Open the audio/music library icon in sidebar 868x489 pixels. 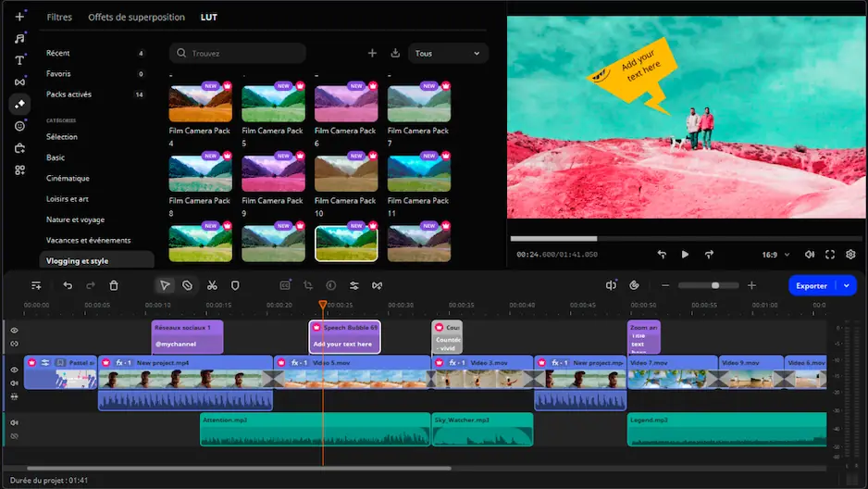tap(19, 39)
